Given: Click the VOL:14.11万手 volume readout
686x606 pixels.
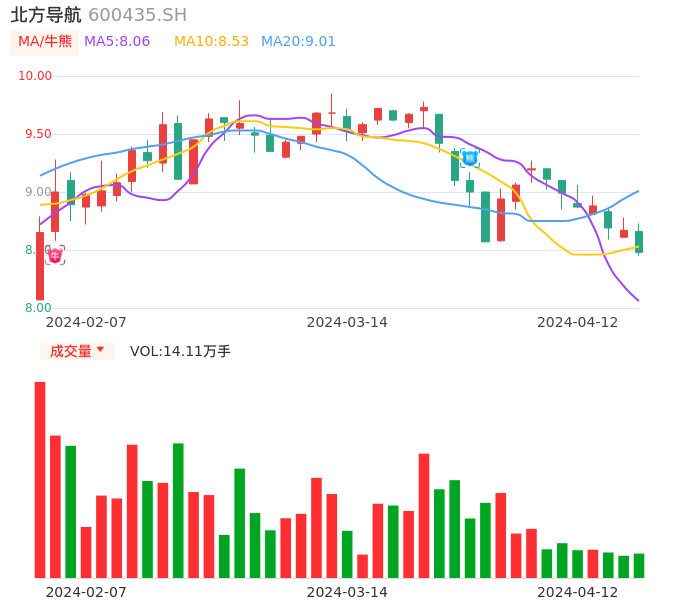Looking at the screenshot, I should click(180, 351).
